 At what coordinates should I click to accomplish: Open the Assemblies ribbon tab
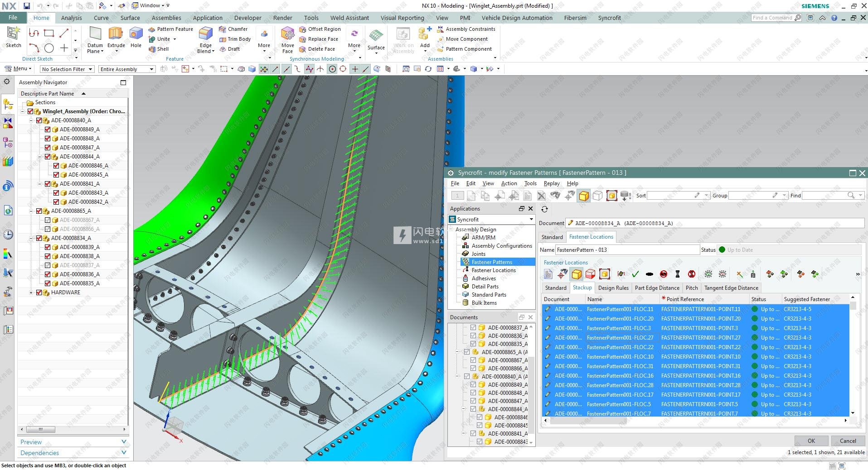click(166, 18)
